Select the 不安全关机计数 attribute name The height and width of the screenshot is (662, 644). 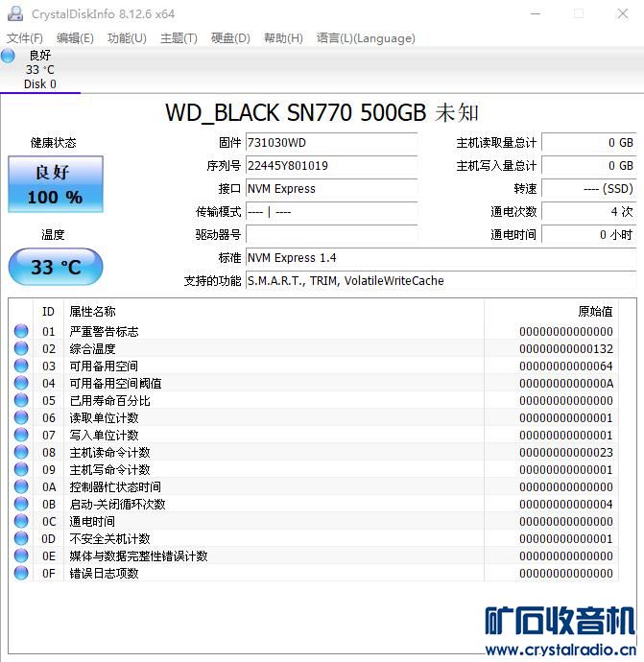tap(109, 539)
